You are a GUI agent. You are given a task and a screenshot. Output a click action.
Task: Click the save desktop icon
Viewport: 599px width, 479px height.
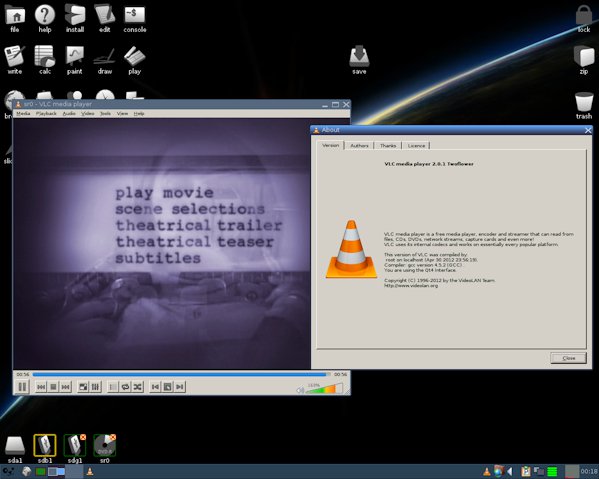point(359,60)
